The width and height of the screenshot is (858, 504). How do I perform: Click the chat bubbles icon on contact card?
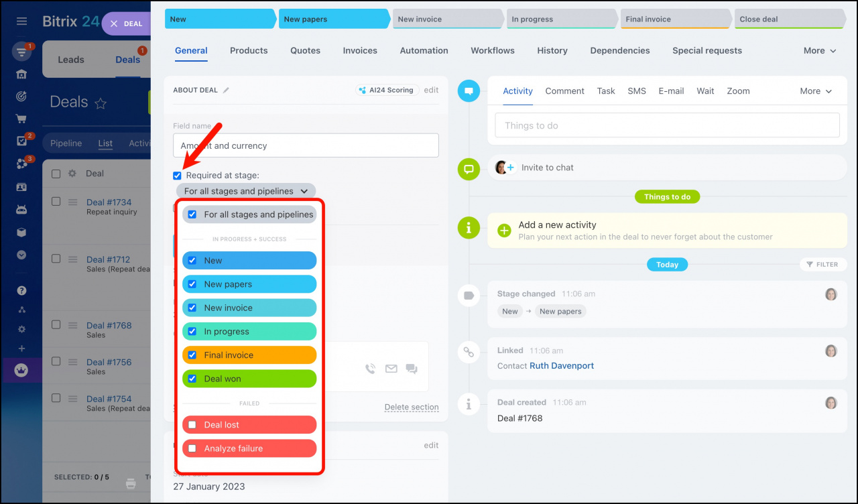pyautogui.click(x=412, y=369)
